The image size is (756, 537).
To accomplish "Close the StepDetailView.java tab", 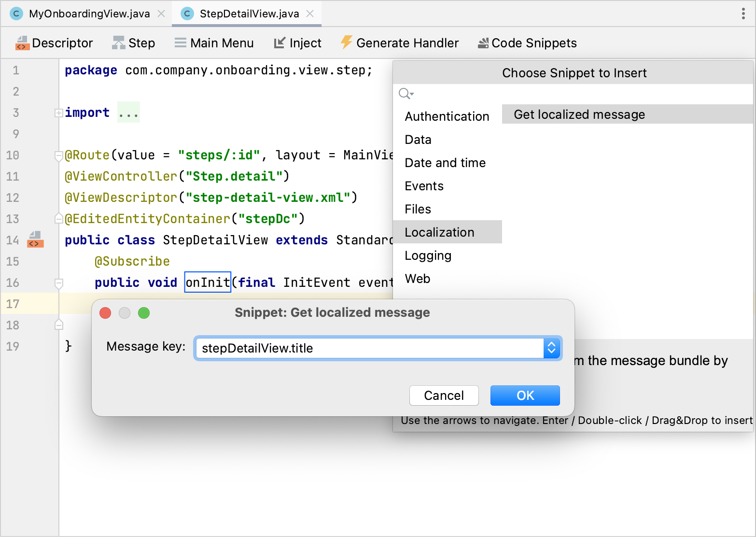I will point(310,14).
